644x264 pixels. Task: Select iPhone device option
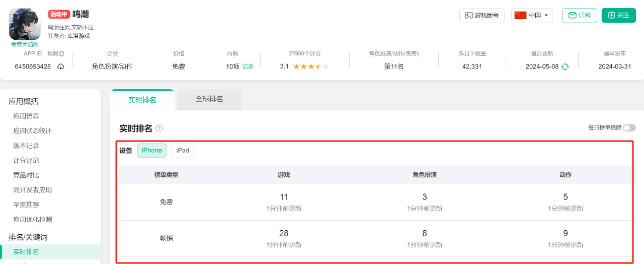pos(152,150)
